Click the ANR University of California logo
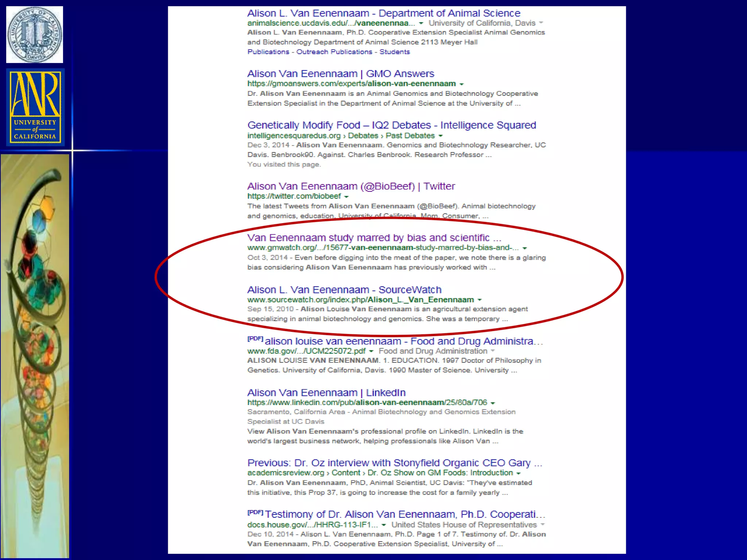747x560 pixels. (x=35, y=107)
